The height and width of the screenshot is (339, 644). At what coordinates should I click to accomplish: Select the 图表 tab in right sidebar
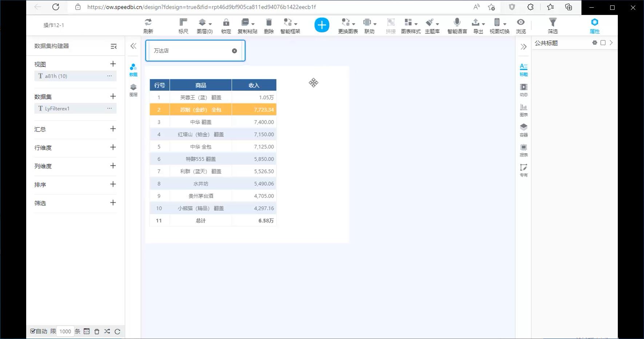click(523, 110)
